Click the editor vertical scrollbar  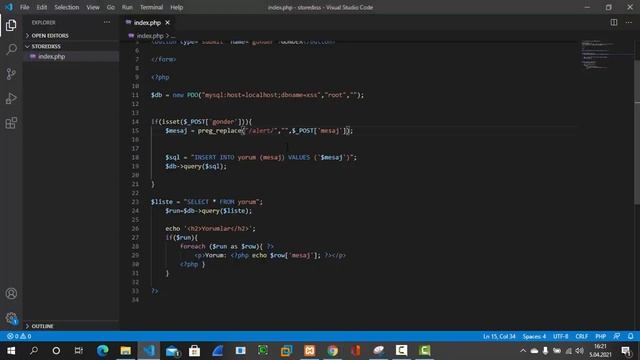(637, 131)
